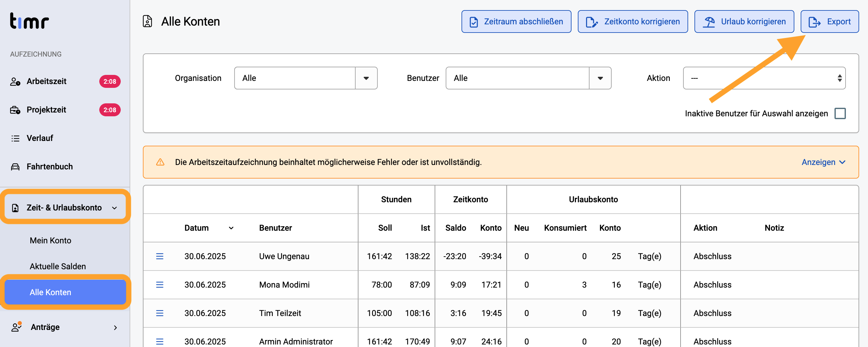Select Aktuelle Salden submenu item
The image size is (868, 347).
pyautogui.click(x=58, y=266)
